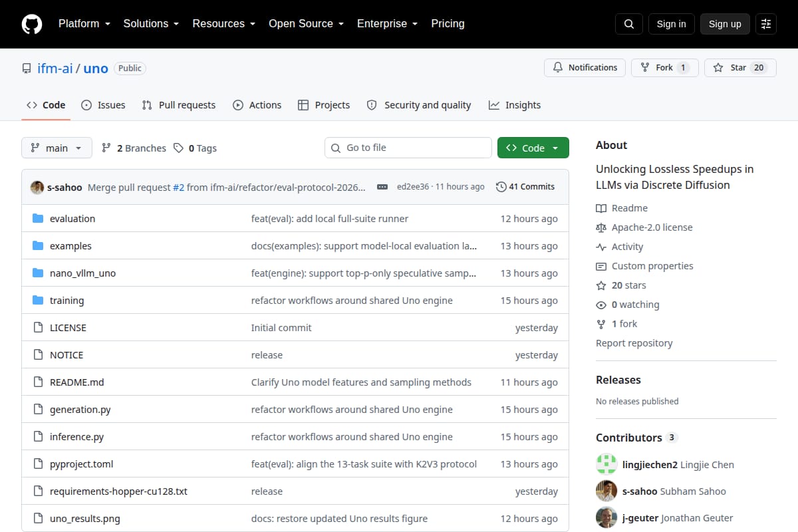Expand the Solutions menu
Viewport: 798px width, 532px height.
click(x=151, y=23)
